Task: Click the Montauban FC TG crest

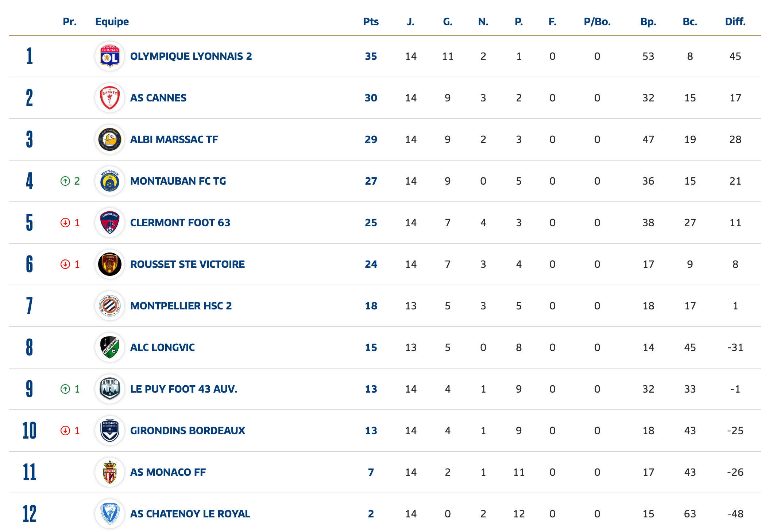Action: pyautogui.click(x=110, y=181)
